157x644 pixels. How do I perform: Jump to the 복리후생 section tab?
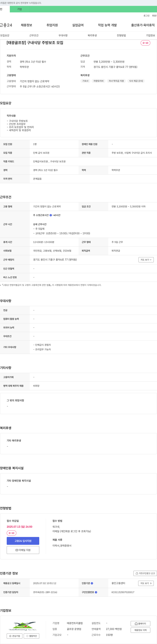[92, 36]
